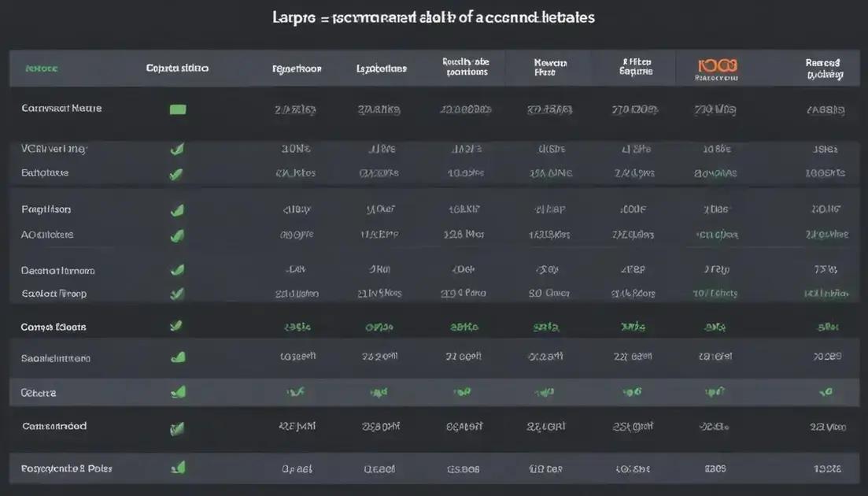Select the Fgnatioon column header

pos(297,68)
